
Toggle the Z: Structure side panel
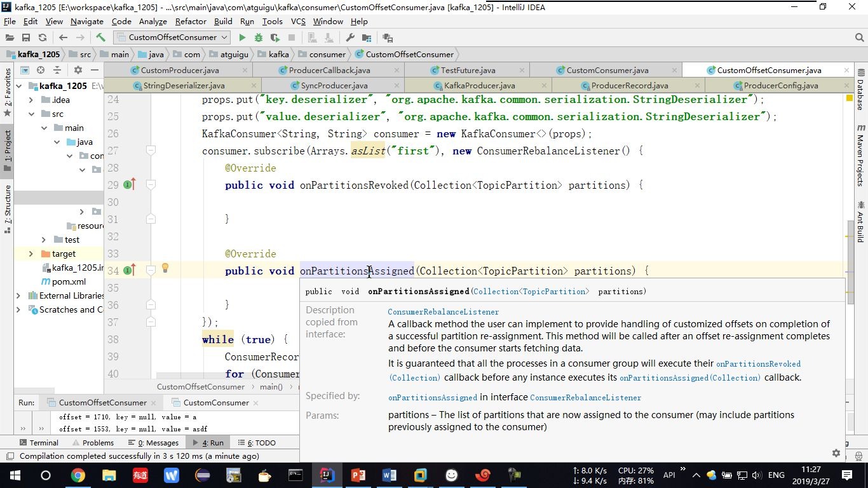[x=7, y=209]
